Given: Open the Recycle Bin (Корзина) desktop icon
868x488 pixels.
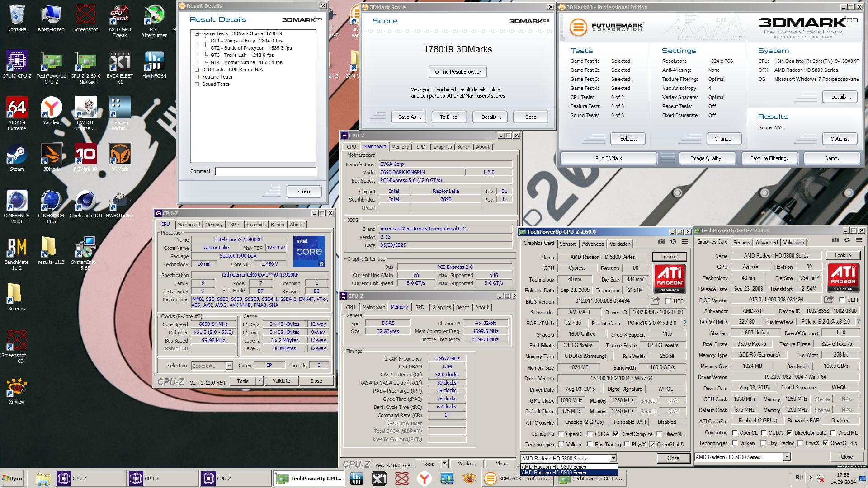Looking at the screenshot, I should click(17, 18).
